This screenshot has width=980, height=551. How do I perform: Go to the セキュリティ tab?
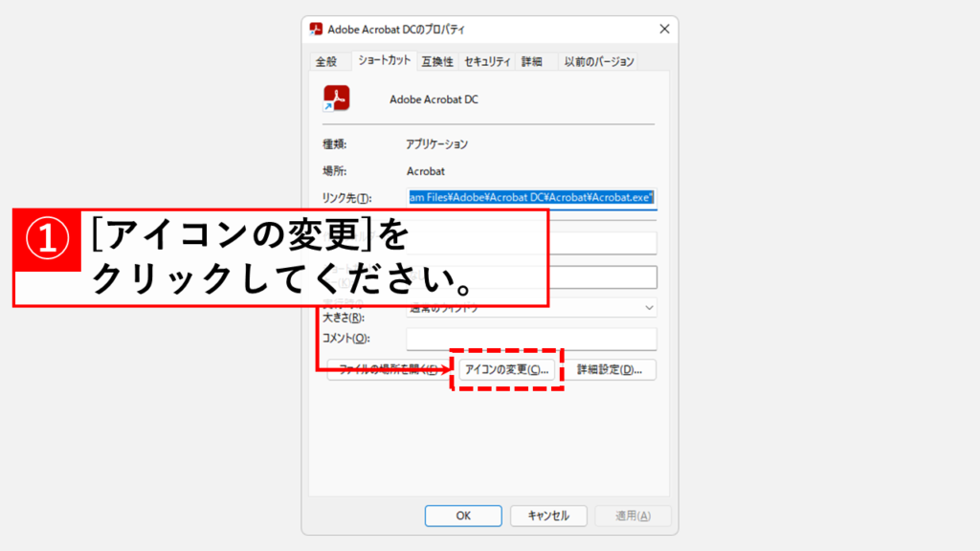point(487,61)
